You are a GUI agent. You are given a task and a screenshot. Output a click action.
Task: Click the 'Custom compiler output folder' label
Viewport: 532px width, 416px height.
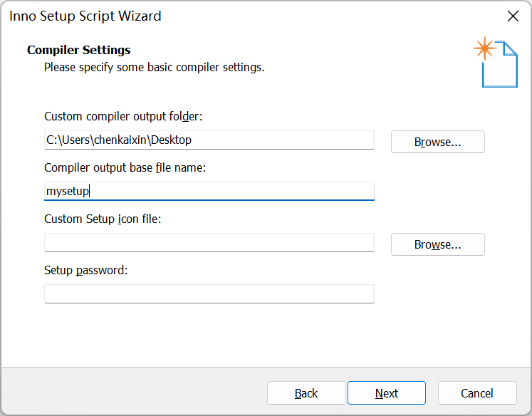(123, 116)
